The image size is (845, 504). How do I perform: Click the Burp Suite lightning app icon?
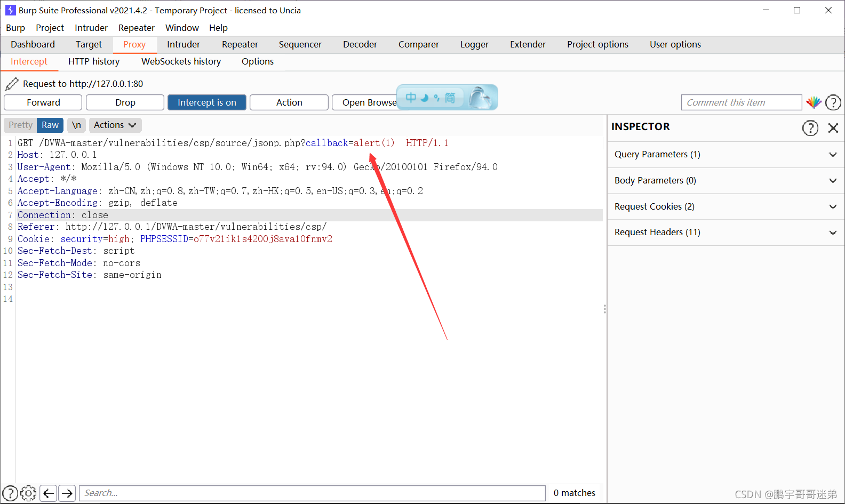point(10,10)
